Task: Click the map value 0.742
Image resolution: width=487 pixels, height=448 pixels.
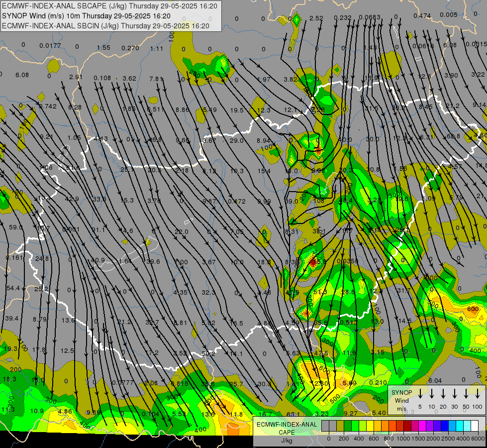Action: pyautogui.click(x=48, y=107)
